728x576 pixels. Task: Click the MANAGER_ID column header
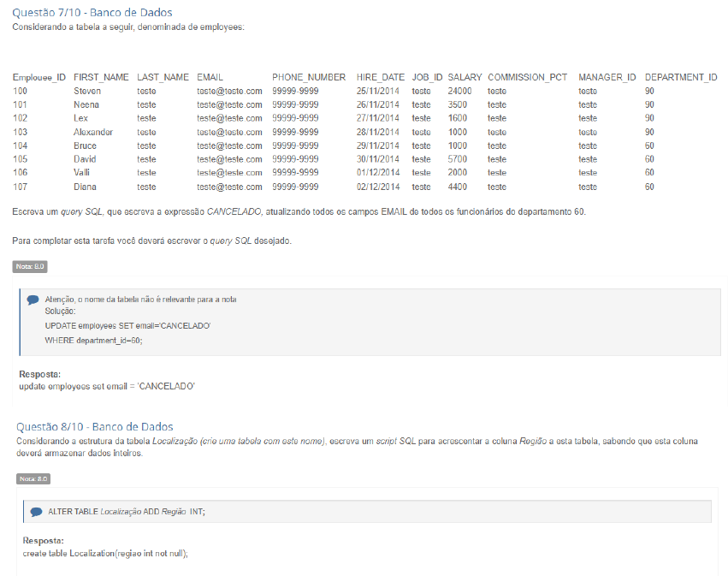(607, 77)
